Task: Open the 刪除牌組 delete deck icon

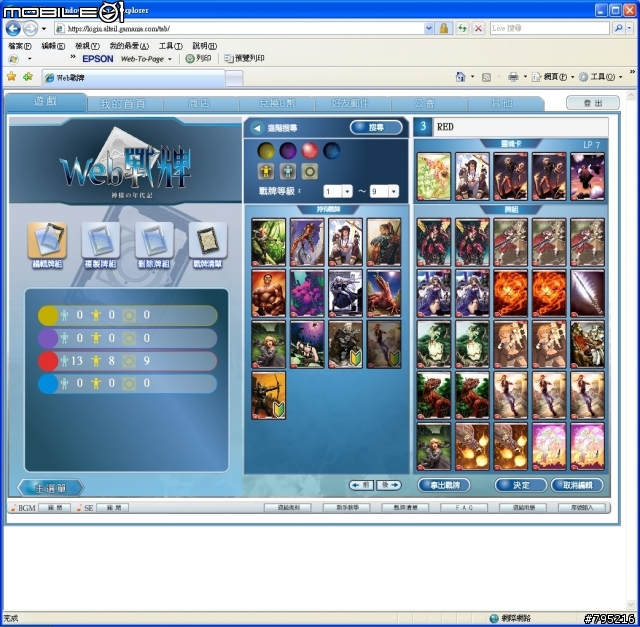Action: [x=154, y=240]
